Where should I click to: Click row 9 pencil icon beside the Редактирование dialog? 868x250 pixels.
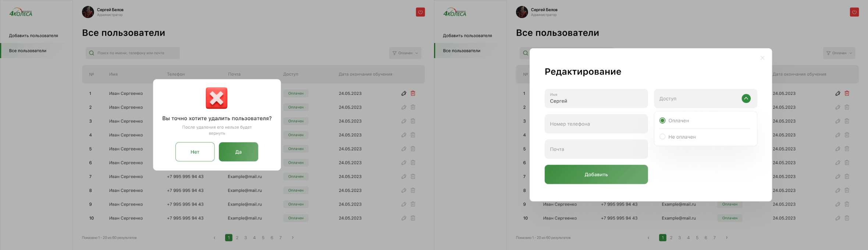coord(837,204)
